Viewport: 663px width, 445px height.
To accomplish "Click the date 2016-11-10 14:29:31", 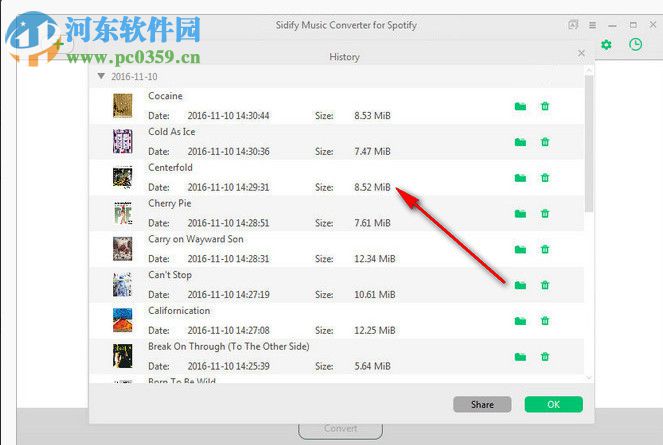I will [x=228, y=187].
